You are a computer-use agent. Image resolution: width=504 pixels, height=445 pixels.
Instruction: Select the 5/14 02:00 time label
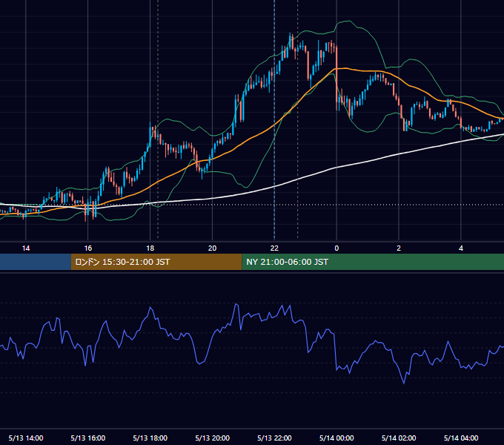[399, 438]
